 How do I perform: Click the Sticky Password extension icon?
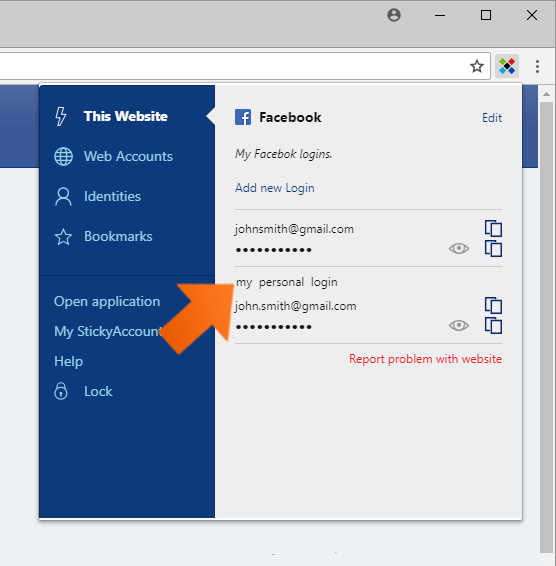507,66
